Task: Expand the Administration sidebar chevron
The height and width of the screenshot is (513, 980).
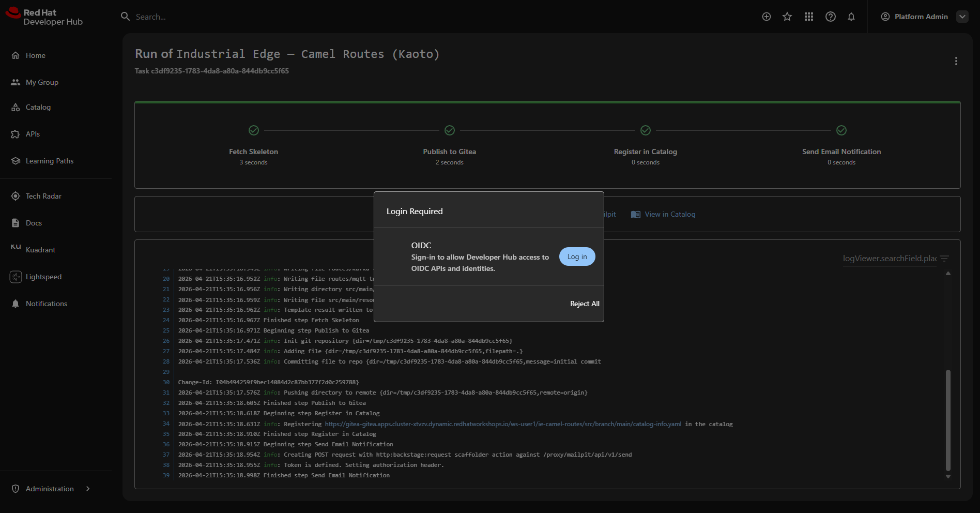Action: (88, 489)
